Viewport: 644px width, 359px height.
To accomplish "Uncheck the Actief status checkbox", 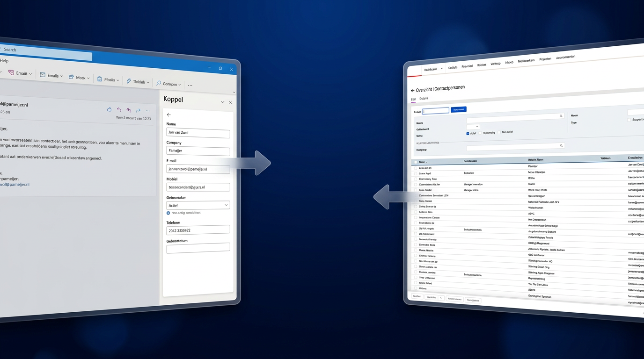I will click(x=468, y=134).
